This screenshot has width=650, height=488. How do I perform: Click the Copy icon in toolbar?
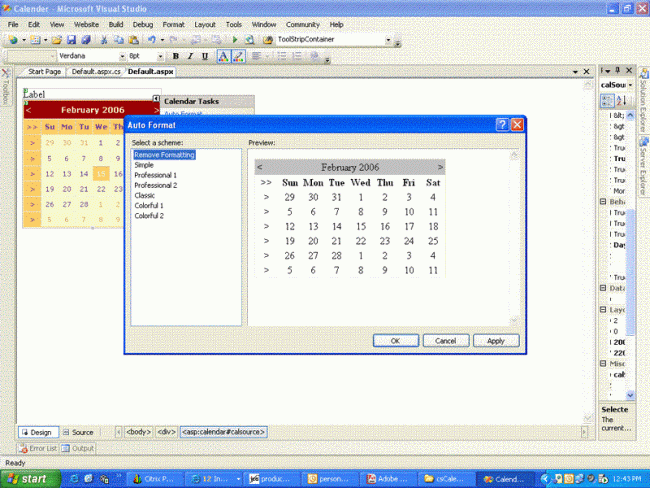coord(119,39)
